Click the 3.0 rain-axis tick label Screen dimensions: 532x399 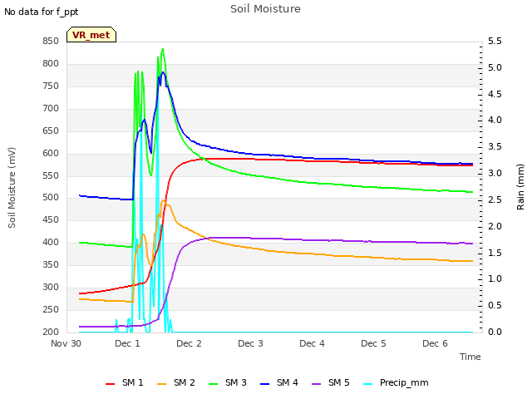tap(495, 174)
